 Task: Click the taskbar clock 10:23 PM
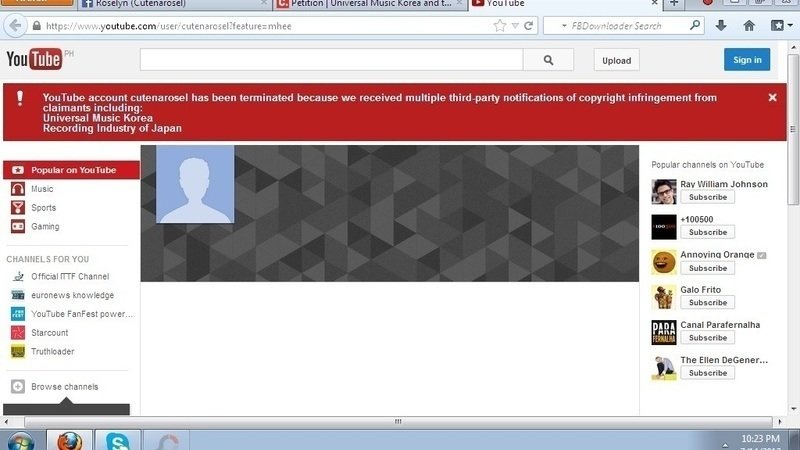click(760, 439)
